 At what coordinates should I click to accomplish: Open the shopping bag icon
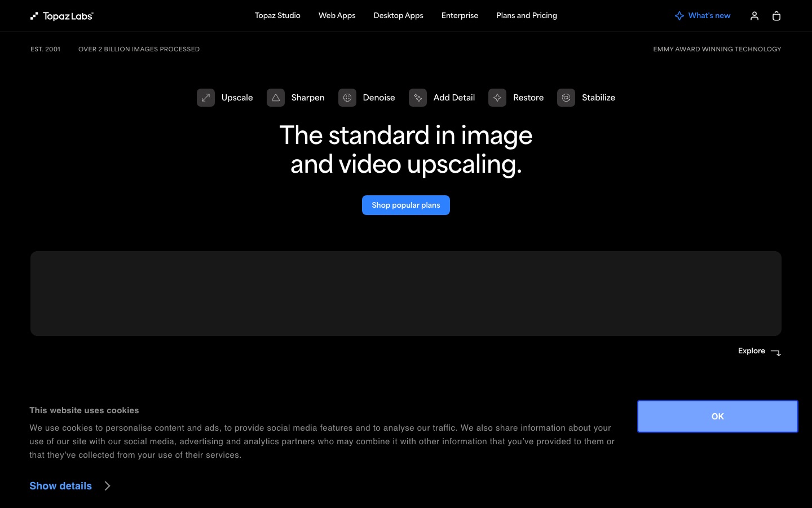point(776,16)
